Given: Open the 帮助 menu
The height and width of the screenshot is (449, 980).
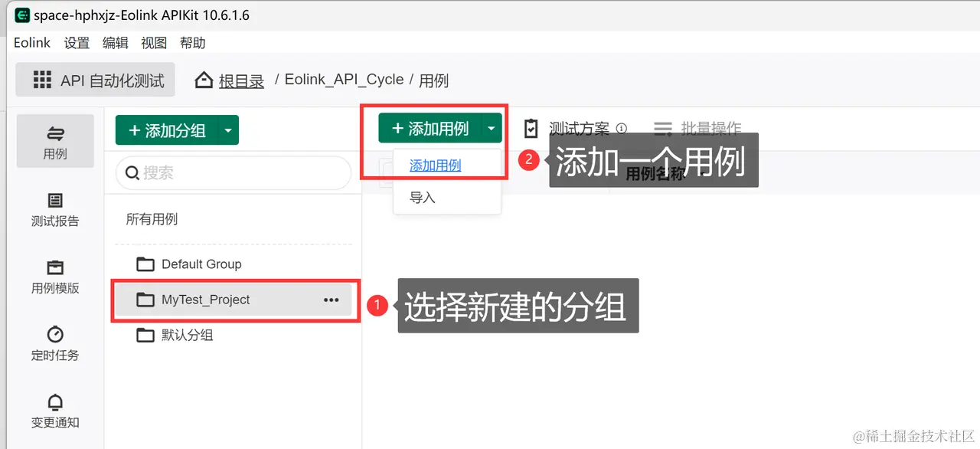Looking at the screenshot, I should pos(192,43).
